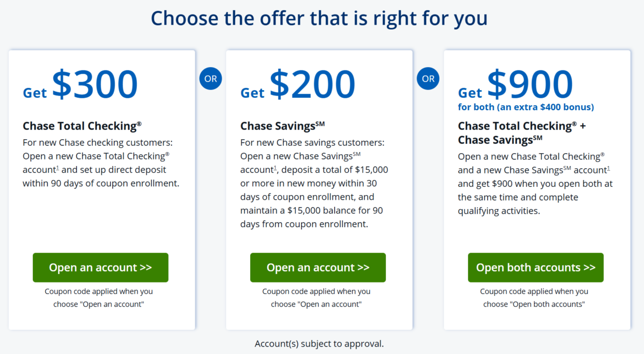644x354 pixels.
Task: Click Open both accounts for the $900 bonus
Action: 535,268
